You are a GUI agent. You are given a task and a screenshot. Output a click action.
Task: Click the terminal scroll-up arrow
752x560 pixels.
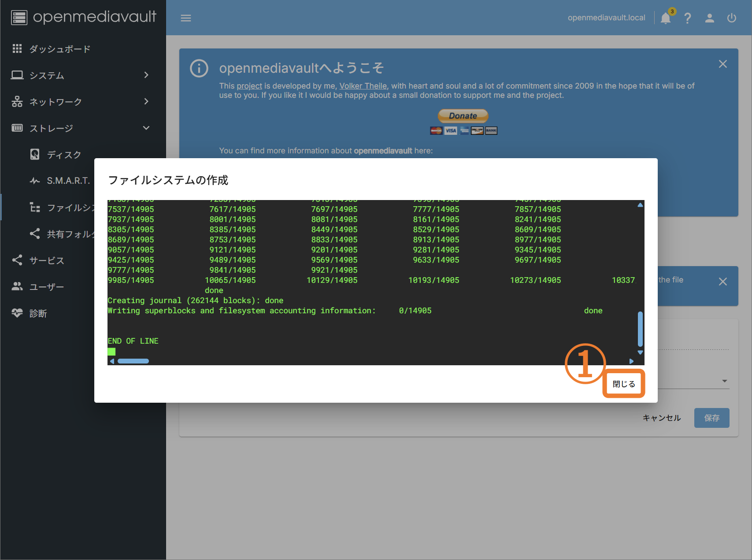(x=640, y=205)
